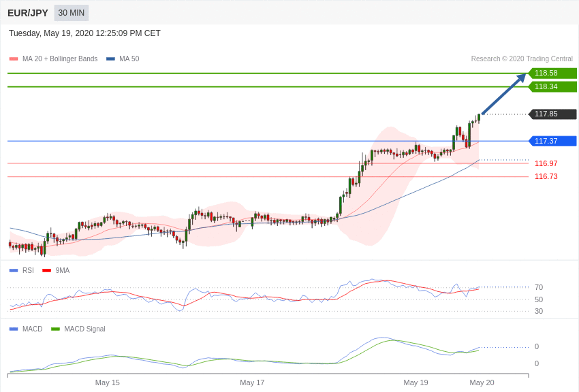Click the blue MACD legend swatch

pyautogui.click(x=14, y=329)
